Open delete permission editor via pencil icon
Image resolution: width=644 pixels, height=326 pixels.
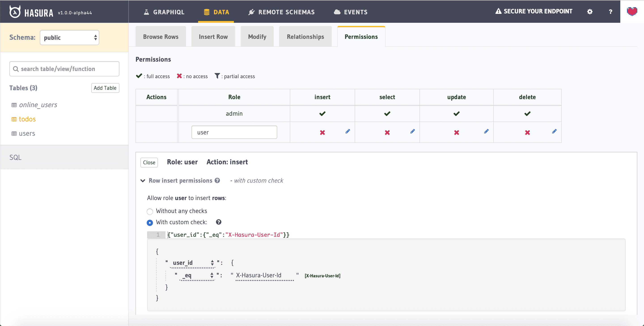(x=554, y=131)
